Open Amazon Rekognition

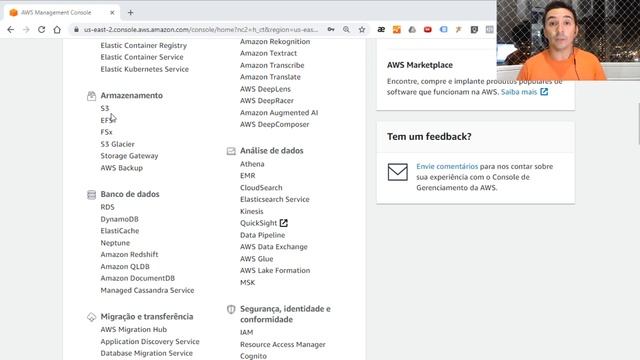(275, 42)
